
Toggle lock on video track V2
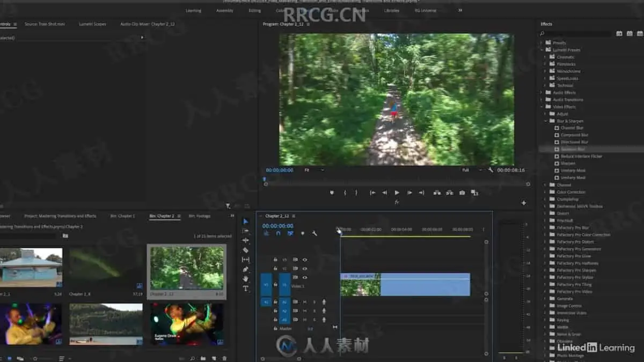click(275, 268)
